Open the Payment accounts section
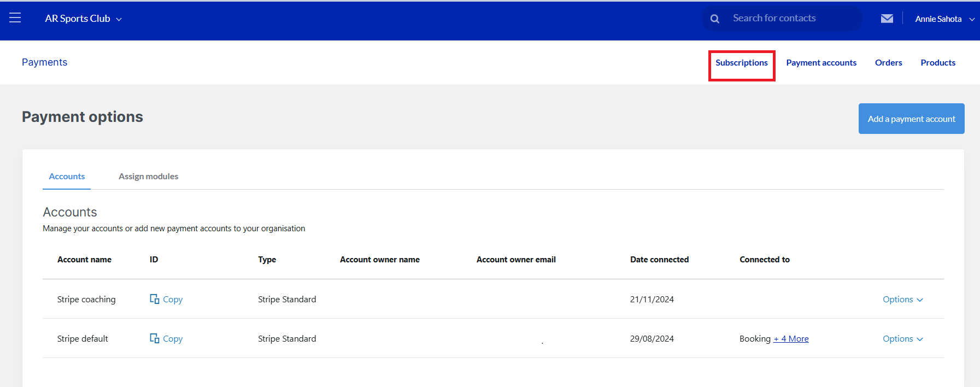Screen dimensions: 980x387 coord(821,63)
